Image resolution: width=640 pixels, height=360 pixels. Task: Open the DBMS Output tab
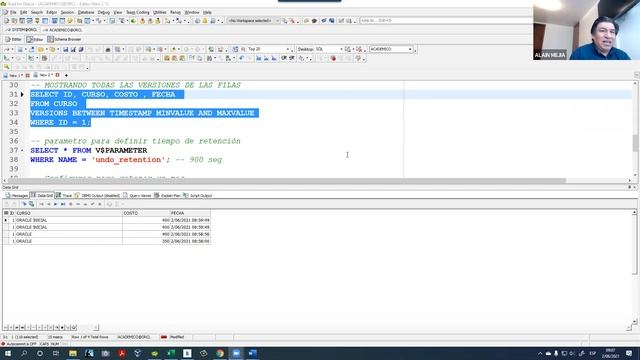tap(97, 196)
